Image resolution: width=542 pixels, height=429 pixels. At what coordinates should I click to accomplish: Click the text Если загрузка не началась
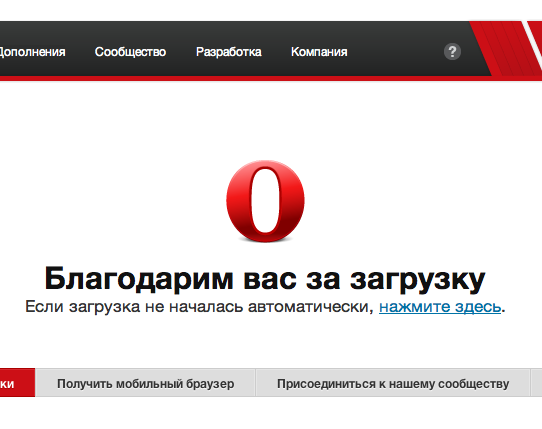134,307
